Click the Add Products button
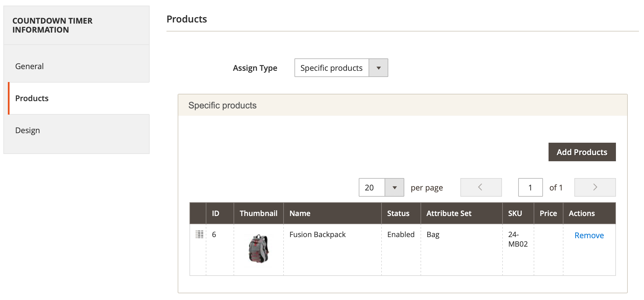The height and width of the screenshot is (300, 644). pos(582,152)
